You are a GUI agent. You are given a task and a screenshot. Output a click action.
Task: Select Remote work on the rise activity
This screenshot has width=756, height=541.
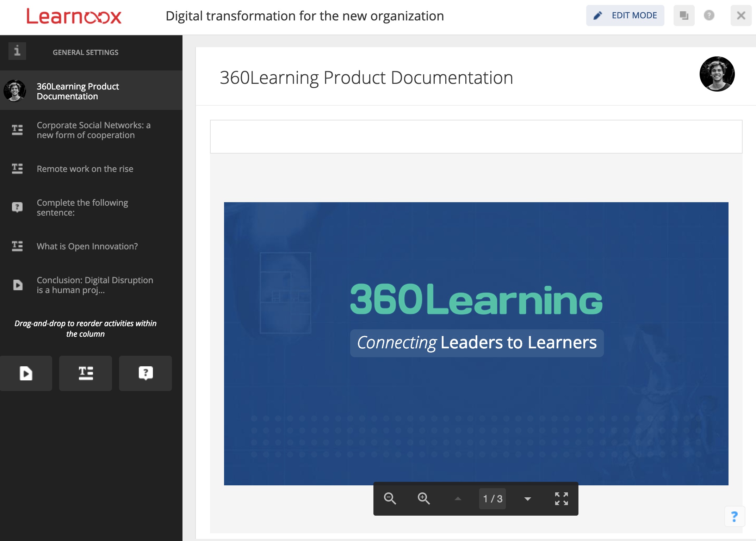(85, 169)
